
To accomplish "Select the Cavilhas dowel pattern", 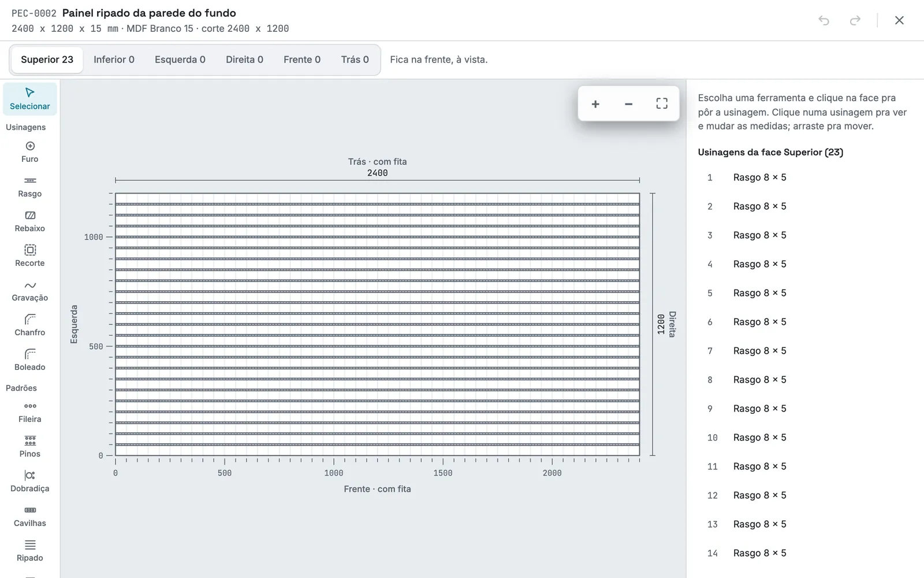I will (x=30, y=516).
